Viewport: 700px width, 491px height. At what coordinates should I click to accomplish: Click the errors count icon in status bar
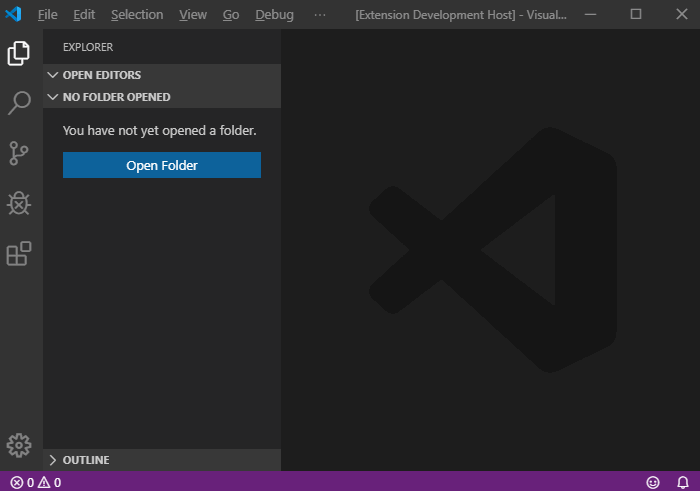tap(22, 483)
